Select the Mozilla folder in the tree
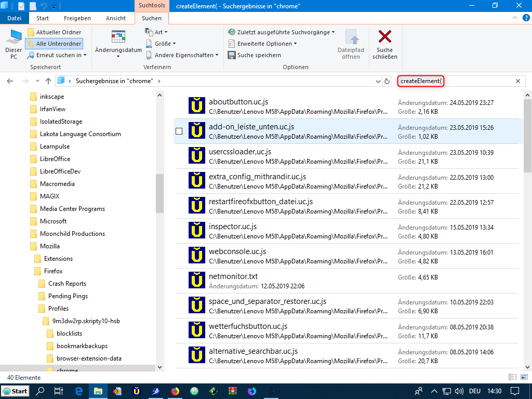The height and width of the screenshot is (399, 532). click(50, 246)
